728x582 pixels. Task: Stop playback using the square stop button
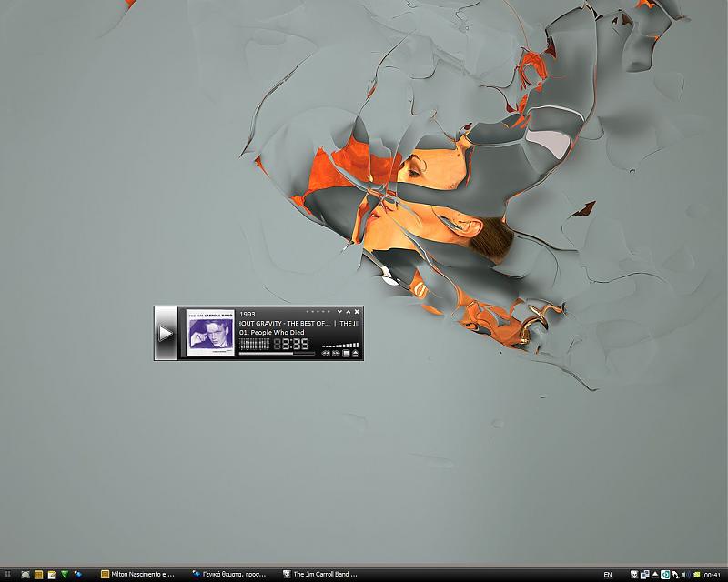346,353
